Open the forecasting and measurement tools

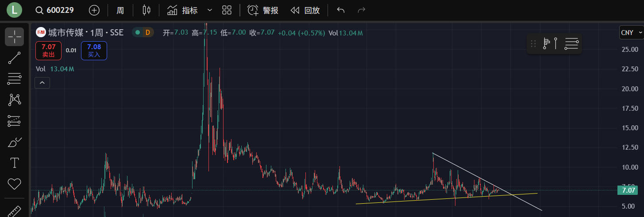point(15,121)
